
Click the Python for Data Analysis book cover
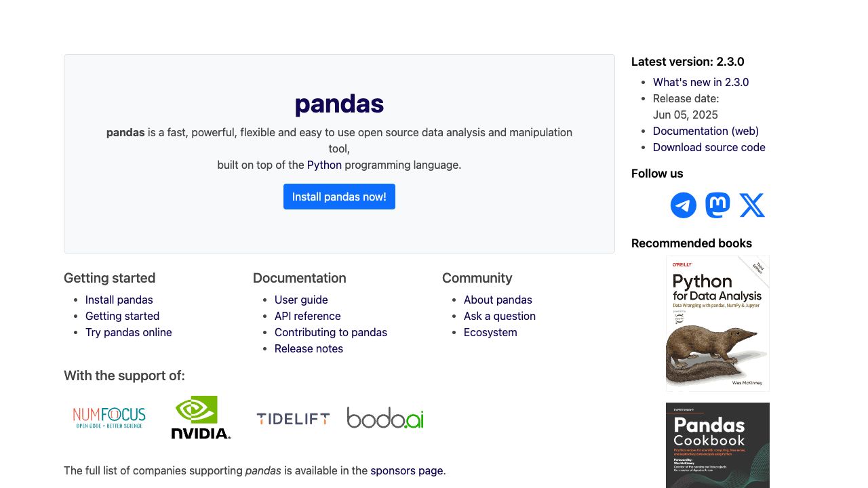717,323
